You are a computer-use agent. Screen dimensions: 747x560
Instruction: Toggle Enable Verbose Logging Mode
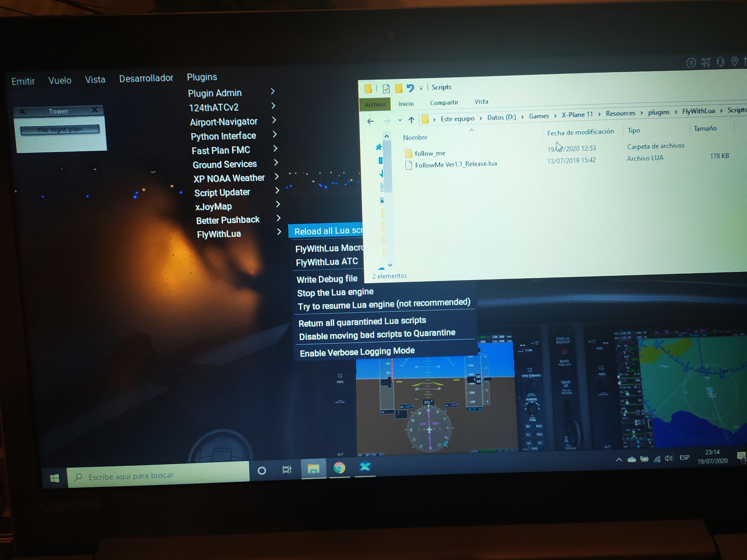pyautogui.click(x=357, y=352)
